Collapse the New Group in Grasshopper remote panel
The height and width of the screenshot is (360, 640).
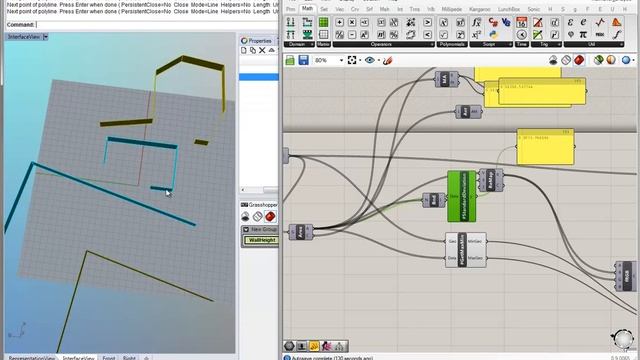point(246,229)
